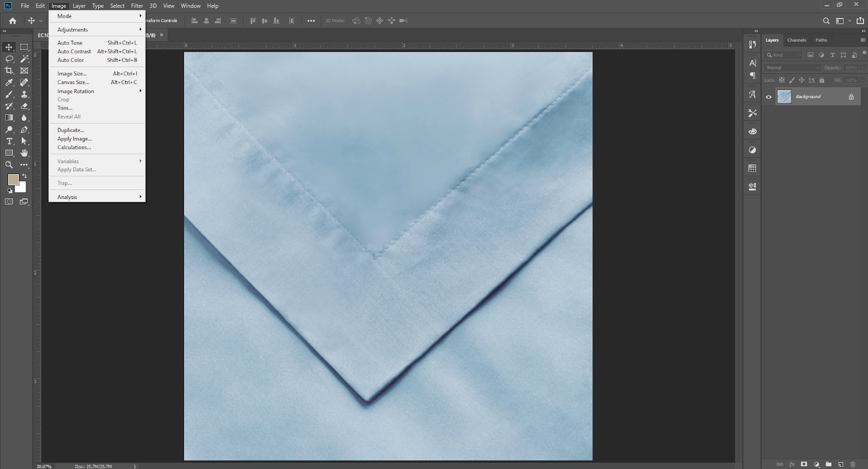Reset default foreground and background colors
This screenshot has height=469, width=868.
10,191
